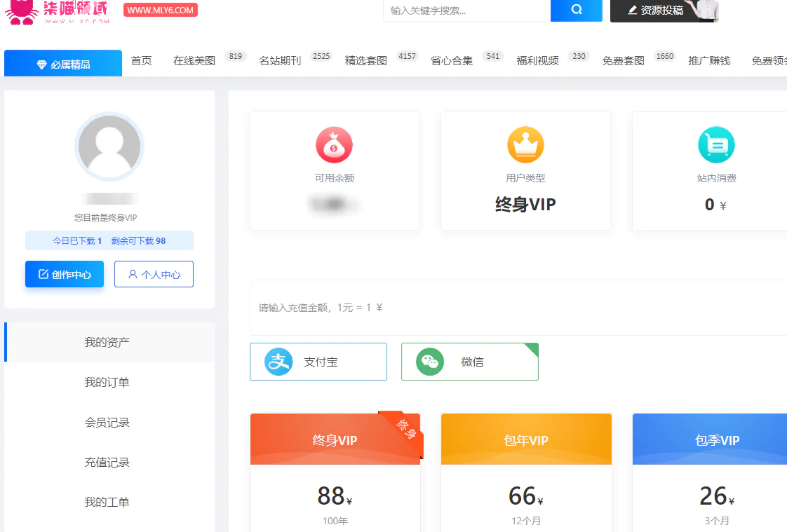The image size is (787, 532).
Task: Click the 您目前是终身VIP status text
Action: coord(105,217)
